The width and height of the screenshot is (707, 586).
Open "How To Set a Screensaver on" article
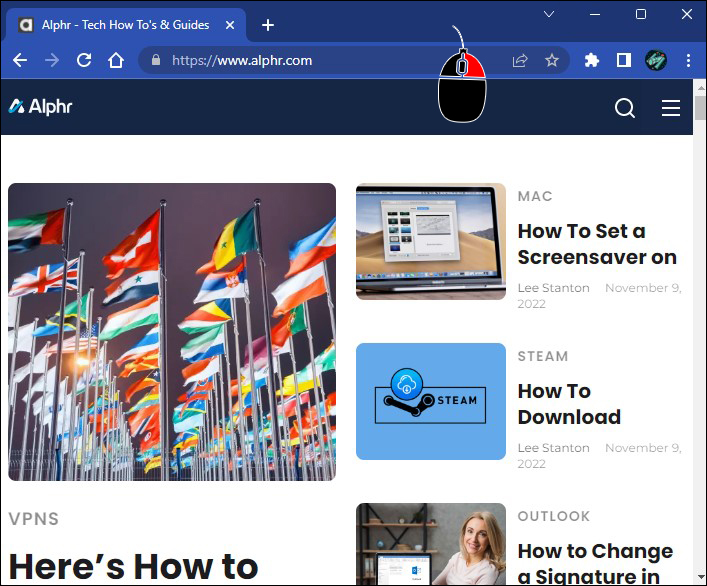click(597, 244)
